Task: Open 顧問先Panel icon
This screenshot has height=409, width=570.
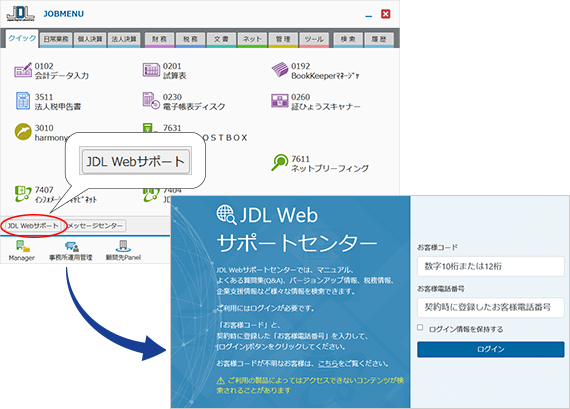Action: point(123,246)
